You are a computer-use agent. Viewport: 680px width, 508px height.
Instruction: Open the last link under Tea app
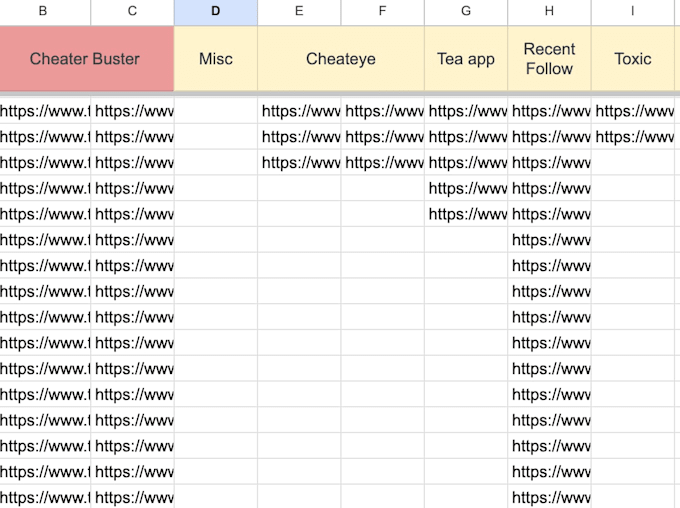click(468, 214)
